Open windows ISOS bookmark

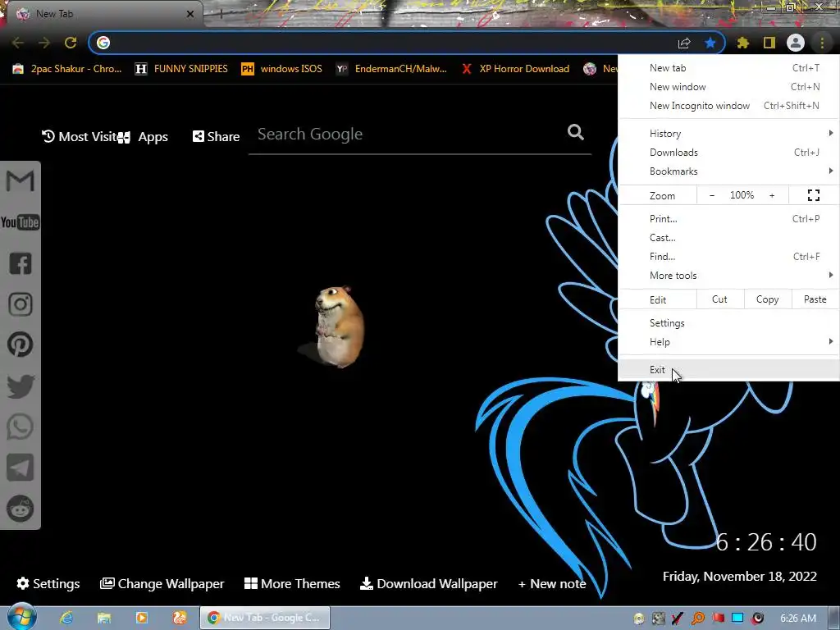click(282, 69)
